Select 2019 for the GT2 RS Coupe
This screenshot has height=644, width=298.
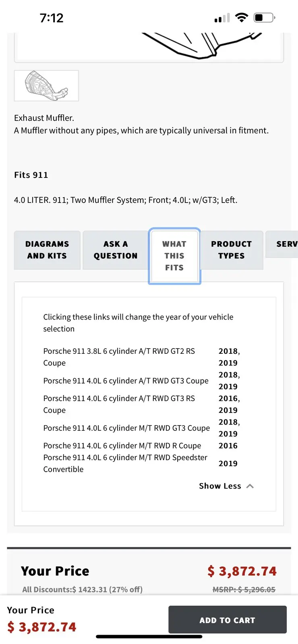(x=228, y=363)
